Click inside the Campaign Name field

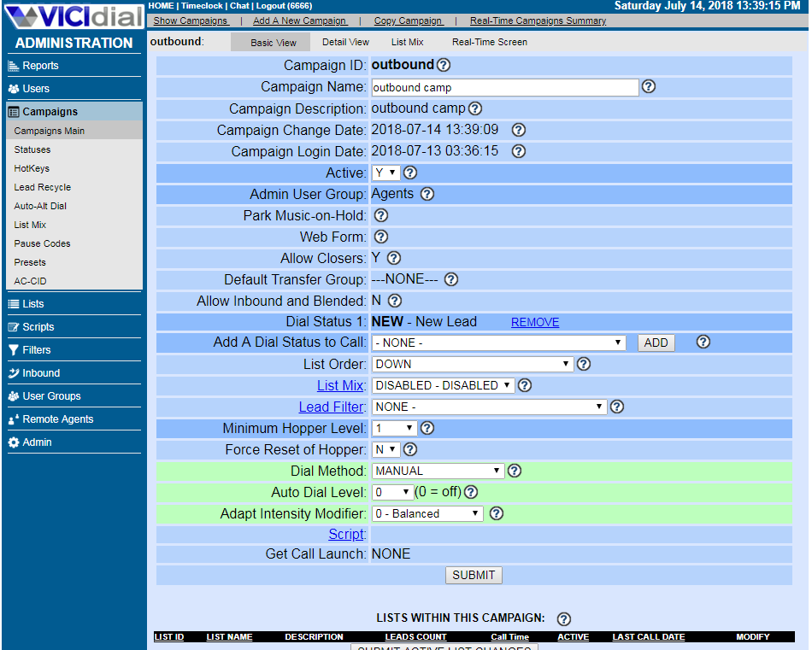coord(504,87)
